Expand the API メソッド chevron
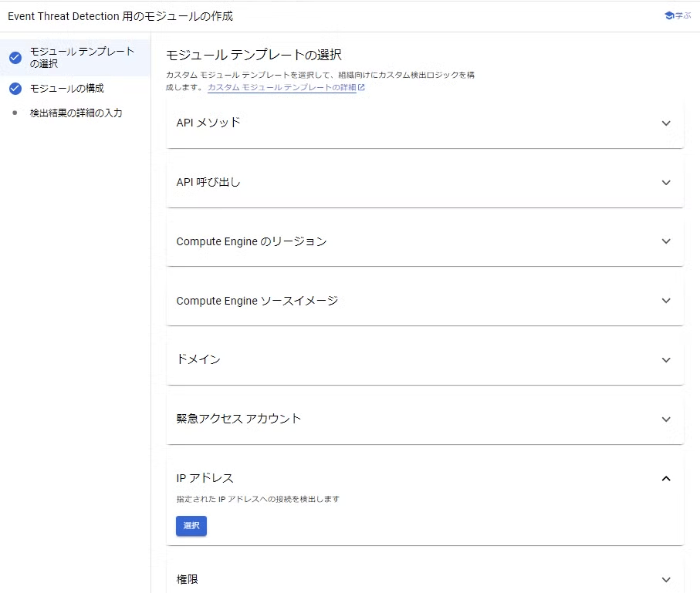This screenshot has width=700, height=593. [666, 123]
